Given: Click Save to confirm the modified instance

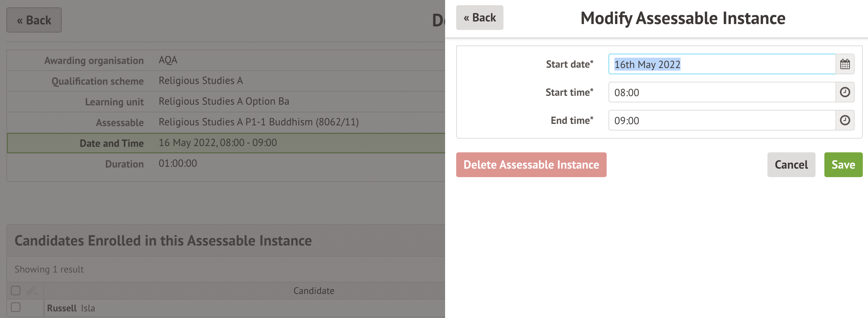Looking at the screenshot, I should (x=843, y=165).
